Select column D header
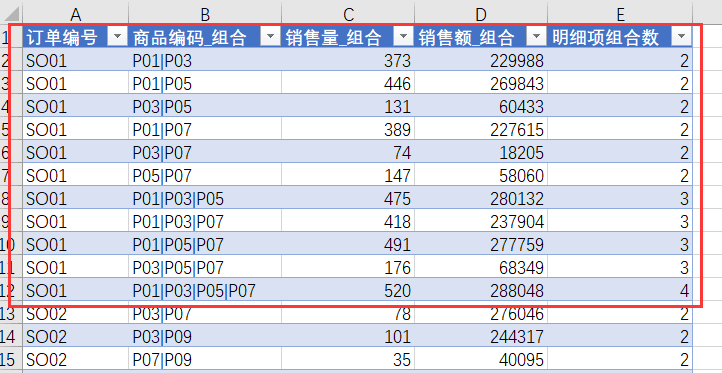The height and width of the screenshot is (373, 722). click(x=481, y=14)
